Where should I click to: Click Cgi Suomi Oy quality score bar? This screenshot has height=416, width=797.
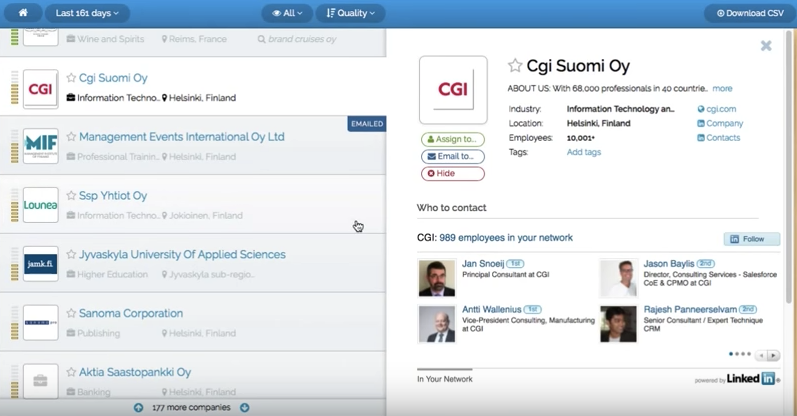[15, 87]
